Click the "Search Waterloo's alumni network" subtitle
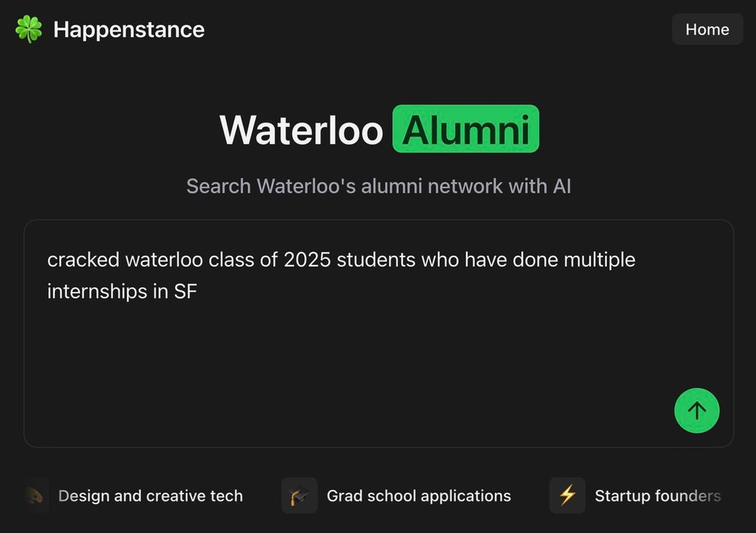756x533 pixels. click(378, 186)
